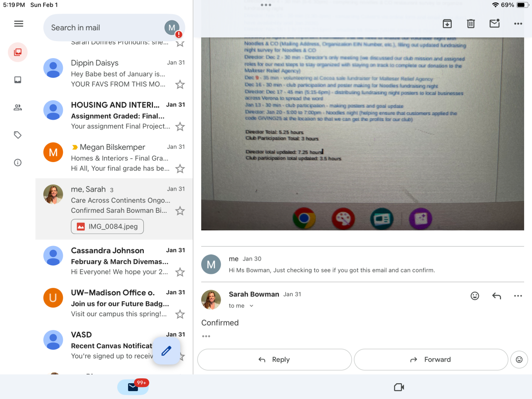Star the me, Sarah conversation
532x399 pixels.
click(180, 211)
